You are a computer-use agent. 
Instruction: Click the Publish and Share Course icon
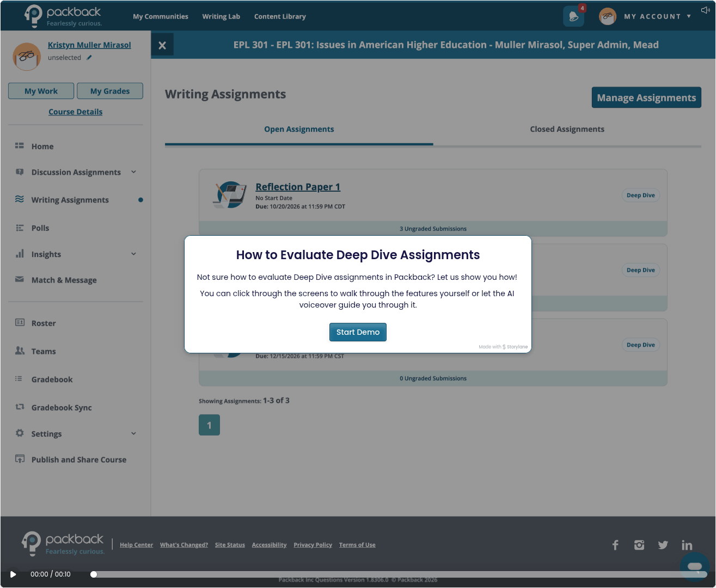[x=20, y=459]
